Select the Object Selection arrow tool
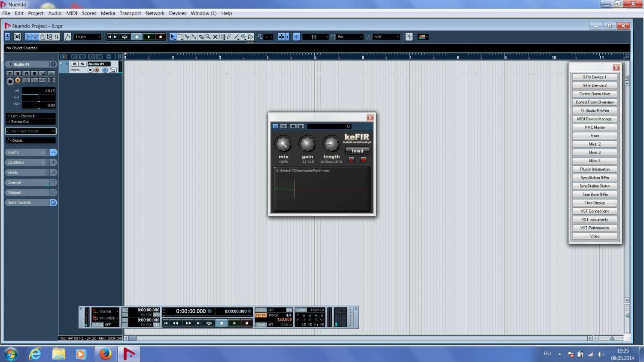The height and width of the screenshot is (362, 644). (x=173, y=37)
